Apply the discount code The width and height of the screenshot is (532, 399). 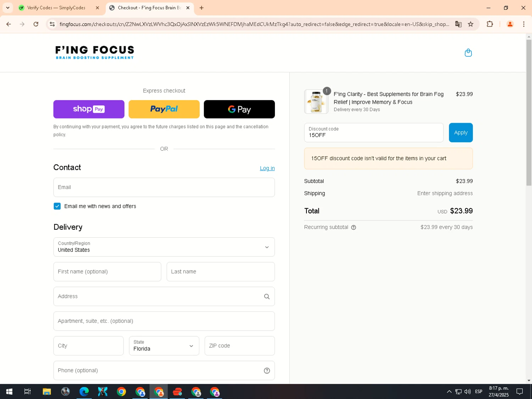[x=461, y=133]
